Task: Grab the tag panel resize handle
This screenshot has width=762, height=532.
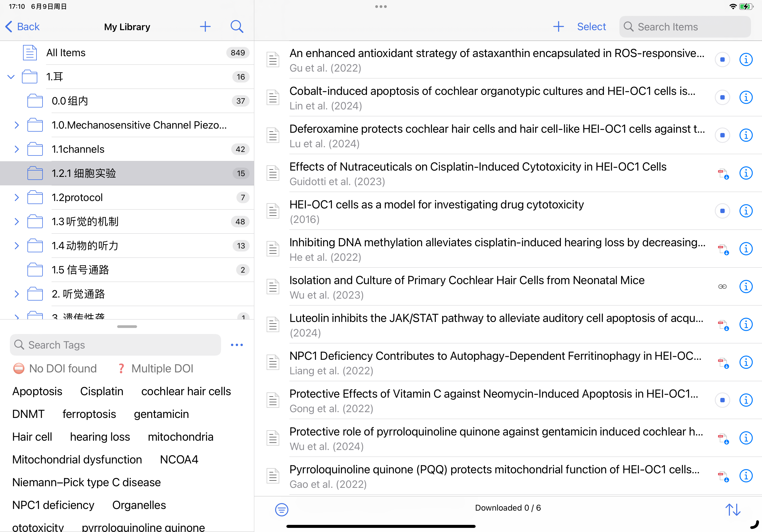Action: point(127,327)
